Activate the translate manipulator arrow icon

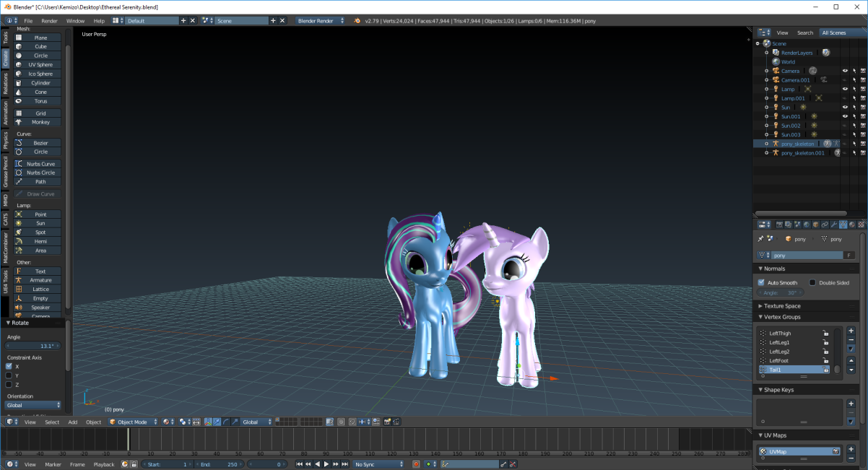coord(217,422)
